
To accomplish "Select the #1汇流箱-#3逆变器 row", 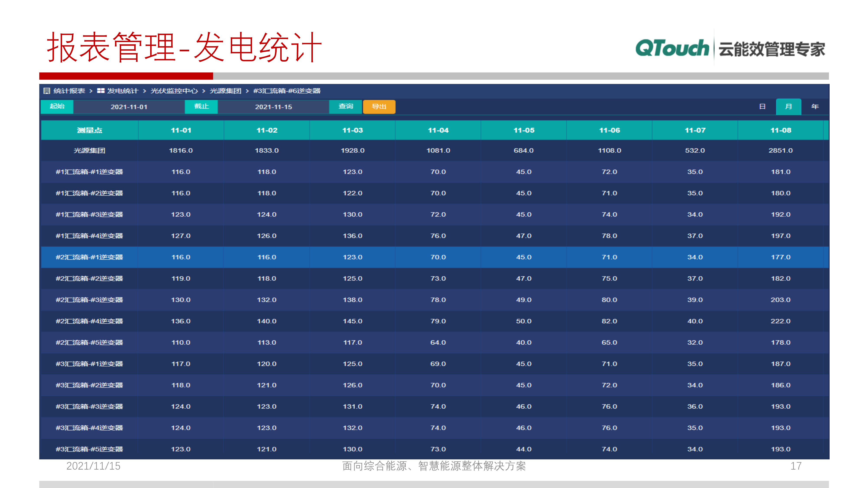I will point(89,215).
